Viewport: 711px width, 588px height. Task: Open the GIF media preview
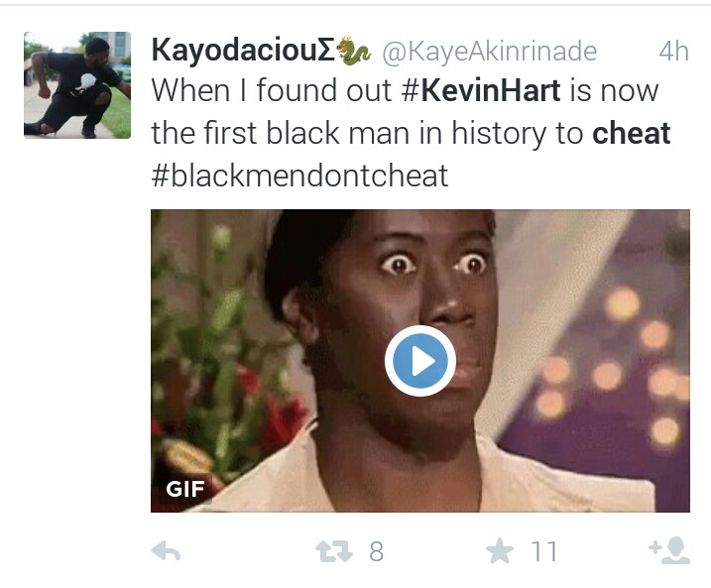pyautogui.click(x=420, y=361)
